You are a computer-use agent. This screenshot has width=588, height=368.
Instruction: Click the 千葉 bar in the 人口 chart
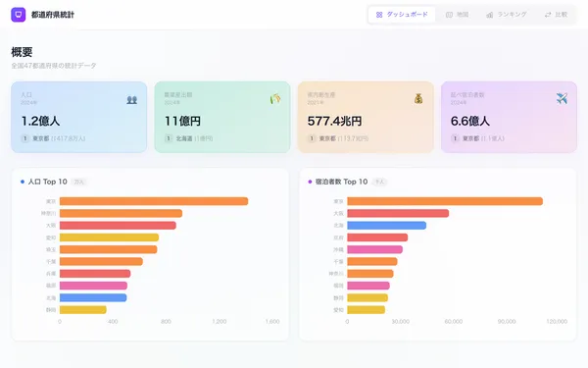tap(101, 261)
